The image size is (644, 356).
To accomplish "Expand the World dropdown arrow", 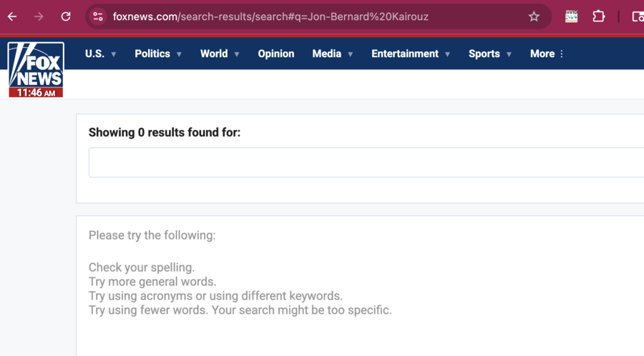I will coord(237,54).
